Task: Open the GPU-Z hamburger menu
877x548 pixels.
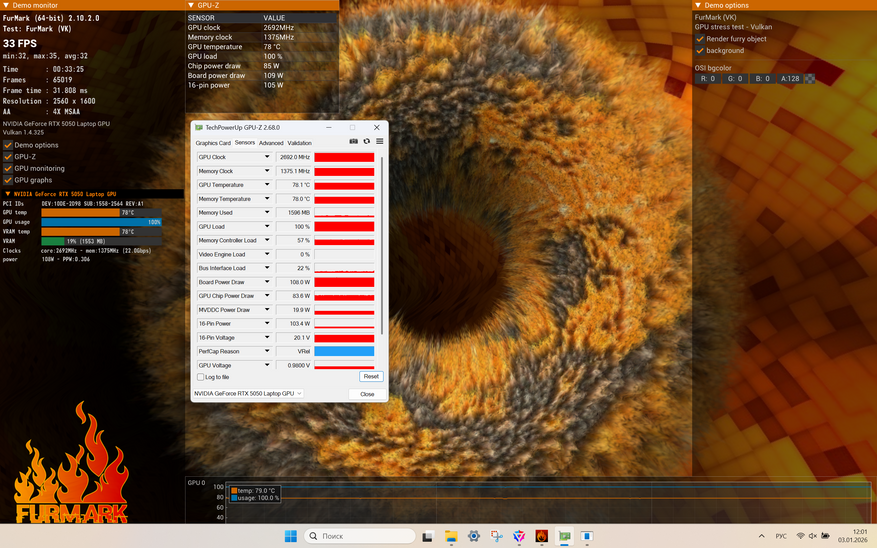Action: point(380,142)
